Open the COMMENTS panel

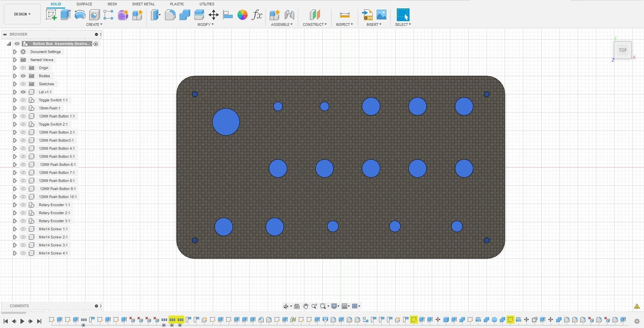coord(19,306)
